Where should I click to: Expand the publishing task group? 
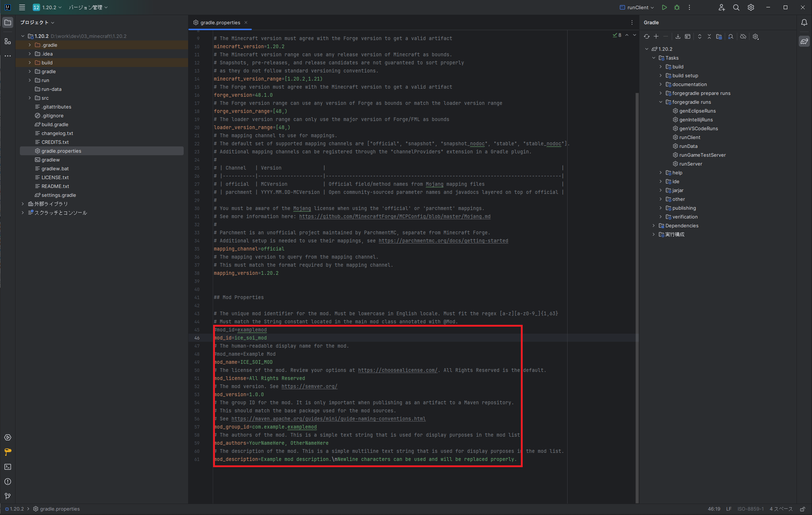click(x=661, y=208)
